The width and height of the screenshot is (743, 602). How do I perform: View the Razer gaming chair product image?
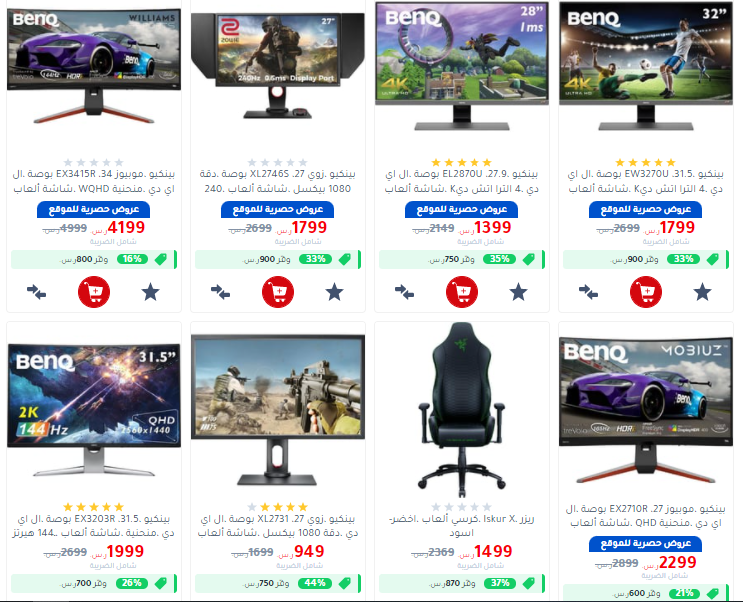click(x=462, y=409)
